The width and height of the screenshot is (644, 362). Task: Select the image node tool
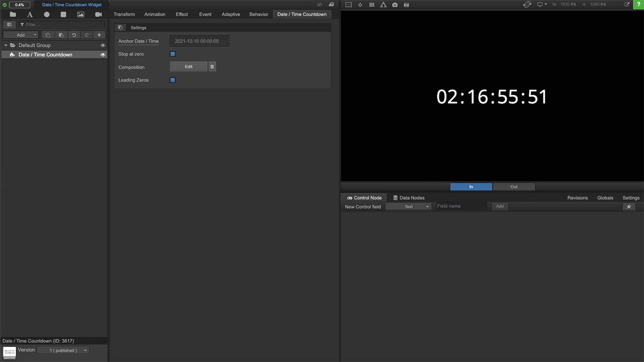tap(80, 15)
